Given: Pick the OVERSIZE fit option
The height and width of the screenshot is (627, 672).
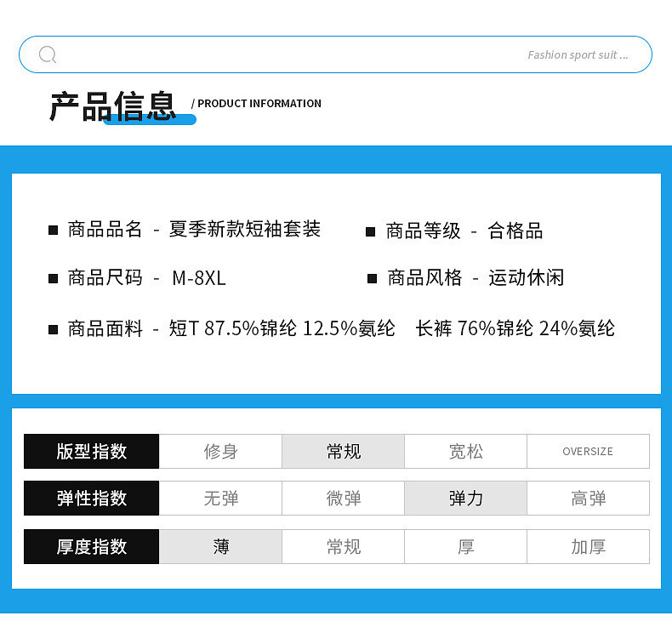Looking at the screenshot, I should pos(588,451).
